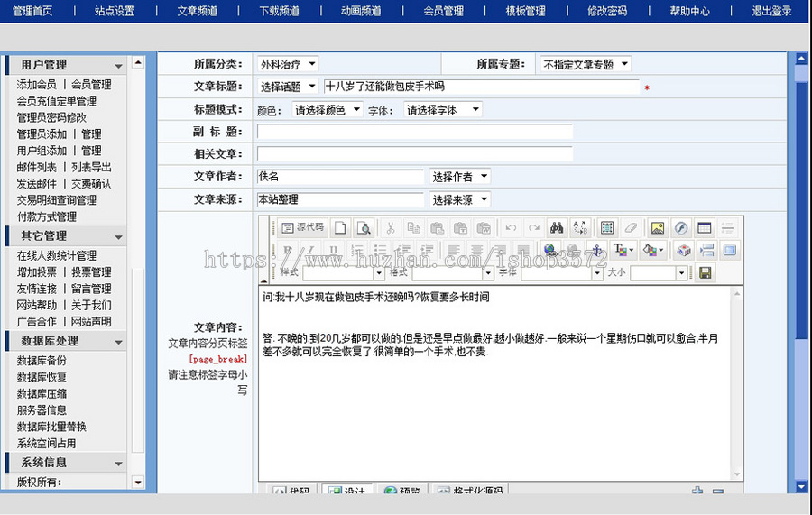812x515 pixels.
Task: Click the Preview magnifier page icon
Action: [x=364, y=228]
